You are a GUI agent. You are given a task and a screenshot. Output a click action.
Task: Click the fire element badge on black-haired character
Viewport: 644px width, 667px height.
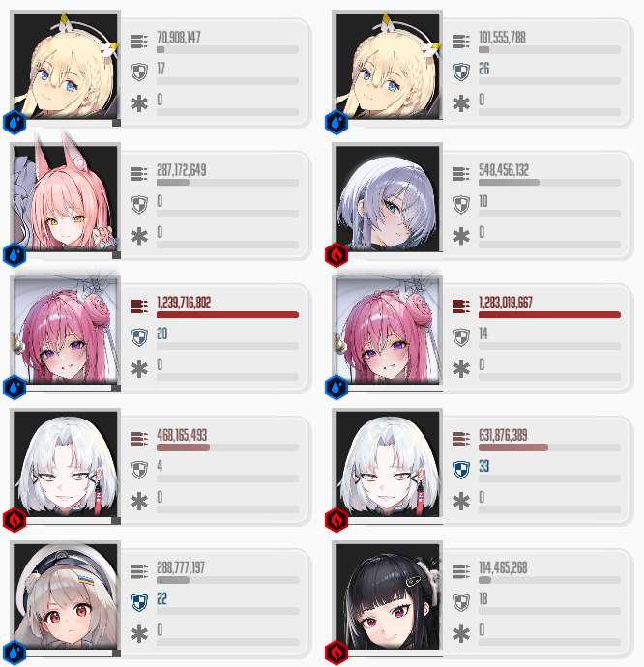(337, 652)
